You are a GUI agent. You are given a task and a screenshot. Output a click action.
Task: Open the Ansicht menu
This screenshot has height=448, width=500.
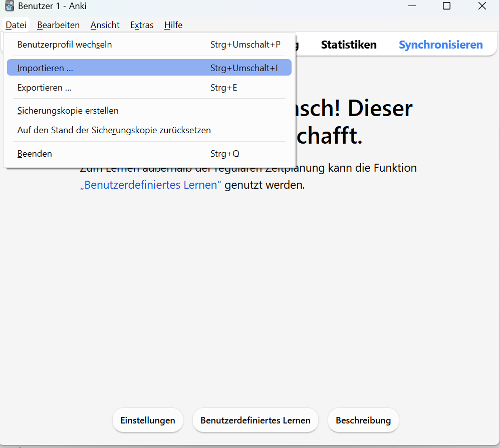[105, 25]
